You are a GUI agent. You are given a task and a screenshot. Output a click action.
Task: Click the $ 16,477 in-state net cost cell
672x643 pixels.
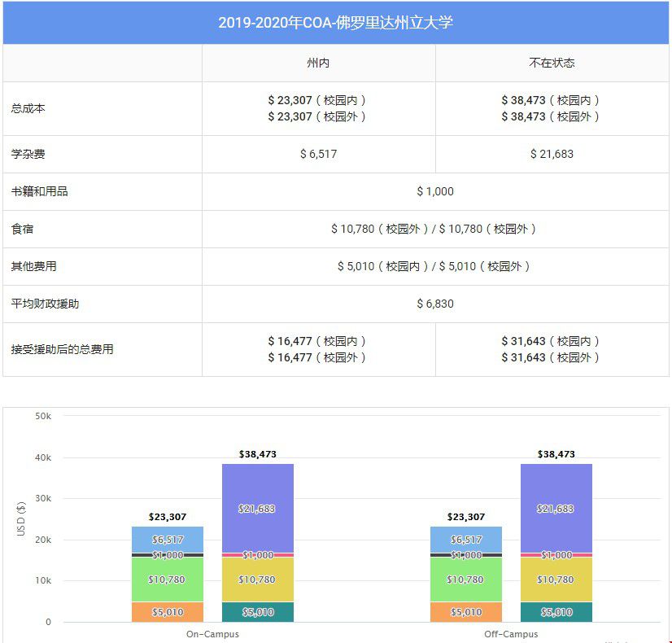point(318,349)
